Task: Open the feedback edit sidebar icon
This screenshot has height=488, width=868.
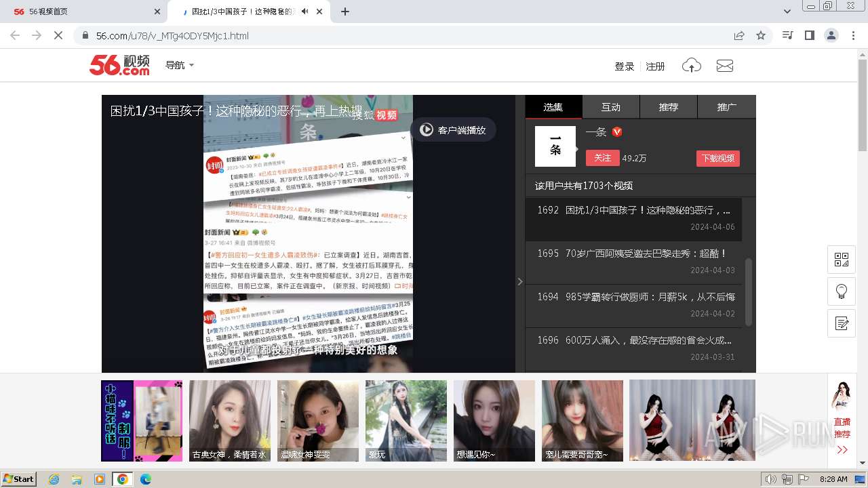Action: [x=842, y=323]
